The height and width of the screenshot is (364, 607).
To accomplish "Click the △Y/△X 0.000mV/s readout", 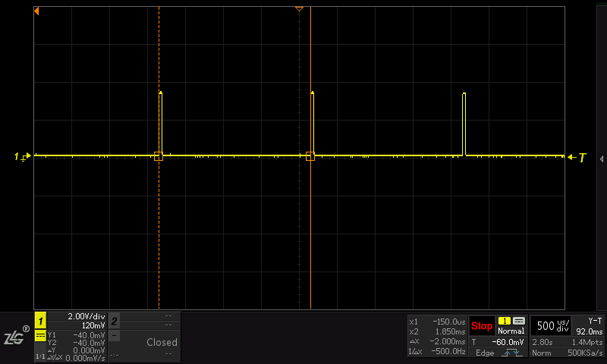I will coord(77,358).
